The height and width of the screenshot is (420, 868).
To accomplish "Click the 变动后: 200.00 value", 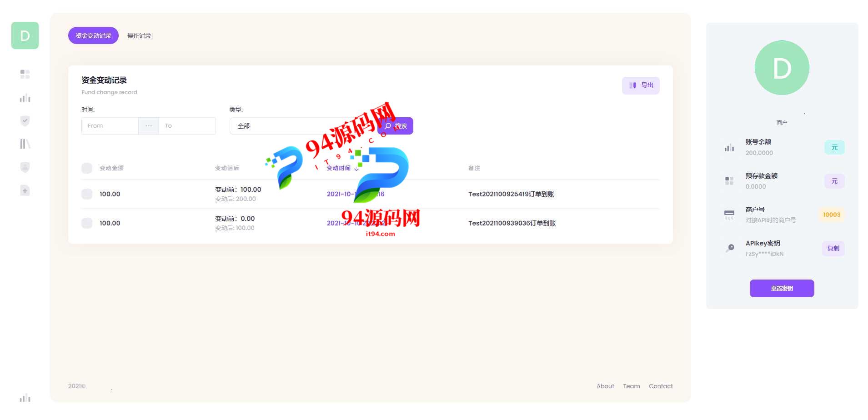I will [236, 199].
